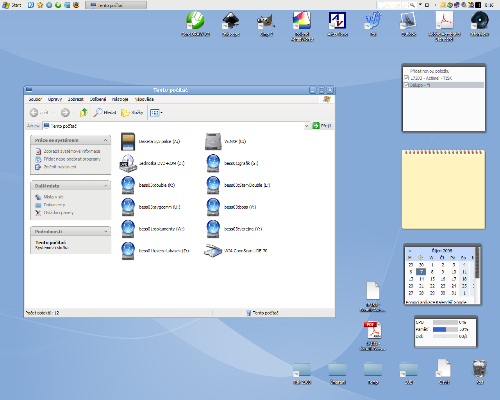This screenshot has width=500, height=400.
Task: Collapse the system tasks sidebar panel
Action: [105, 140]
